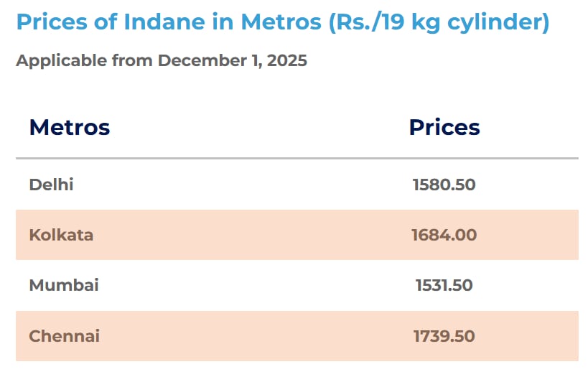The width and height of the screenshot is (588, 377).
Task: Click the 'Applicable from' subtitle text
Action: pyautogui.click(x=85, y=60)
